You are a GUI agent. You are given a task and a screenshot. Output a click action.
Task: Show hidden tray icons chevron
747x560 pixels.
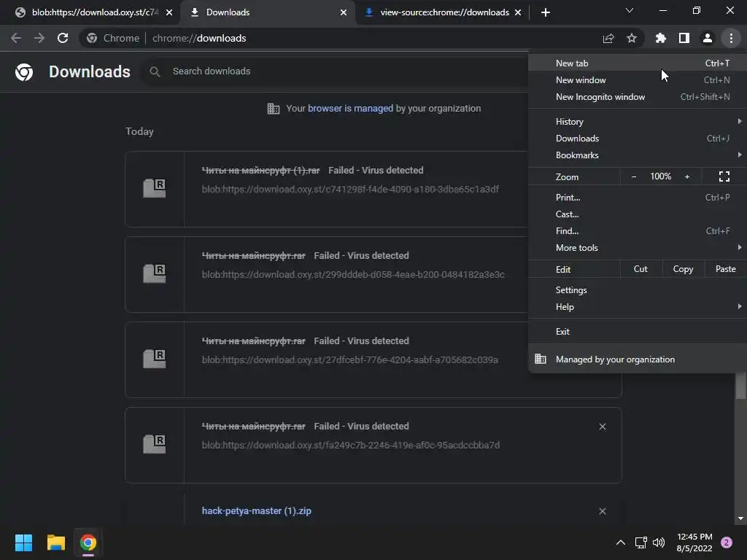(x=621, y=542)
